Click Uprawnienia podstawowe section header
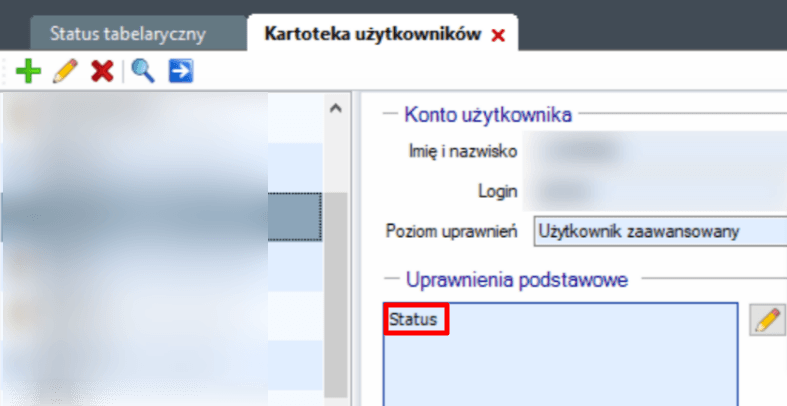The width and height of the screenshot is (787, 406). [517, 280]
